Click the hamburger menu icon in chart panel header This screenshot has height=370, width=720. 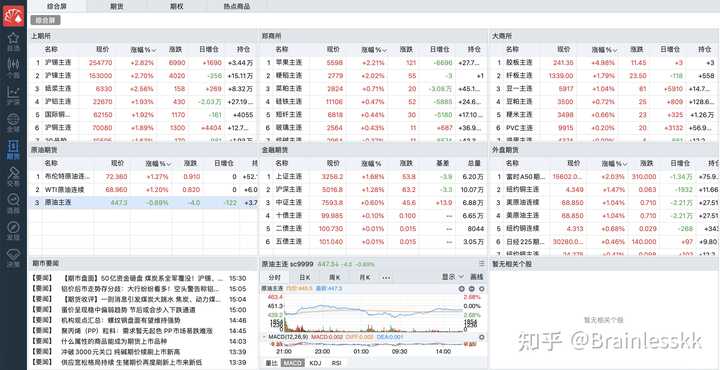pyautogui.click(x=482, y=263)
